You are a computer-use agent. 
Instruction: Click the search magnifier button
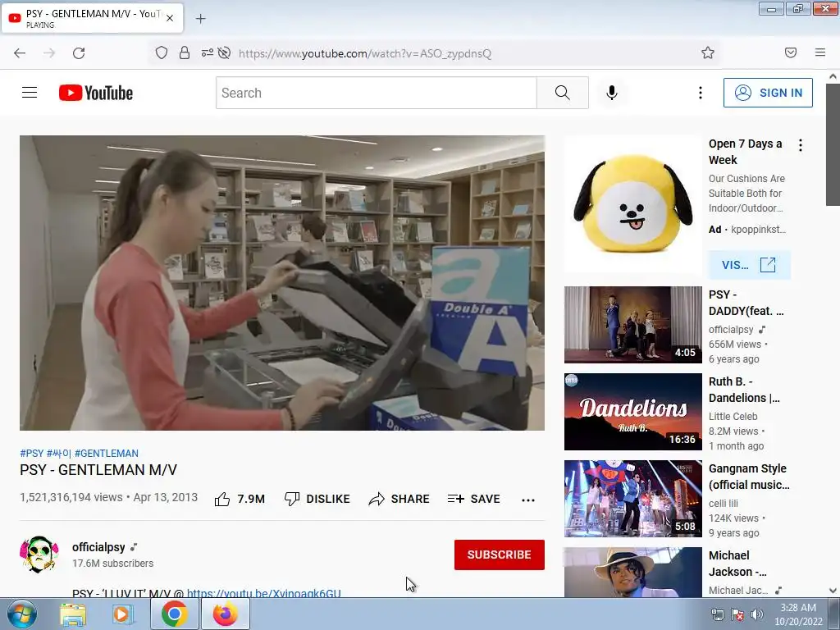[x=563, y=93]
